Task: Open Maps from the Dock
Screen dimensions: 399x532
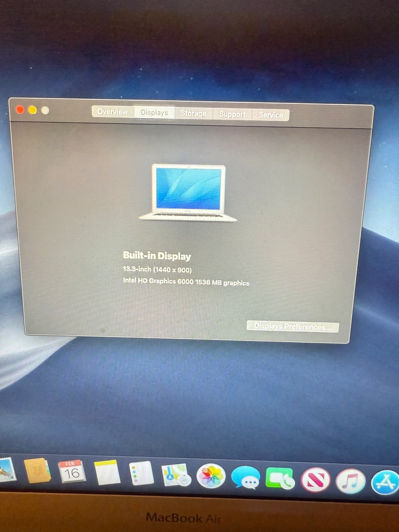Action: [176, 475]
